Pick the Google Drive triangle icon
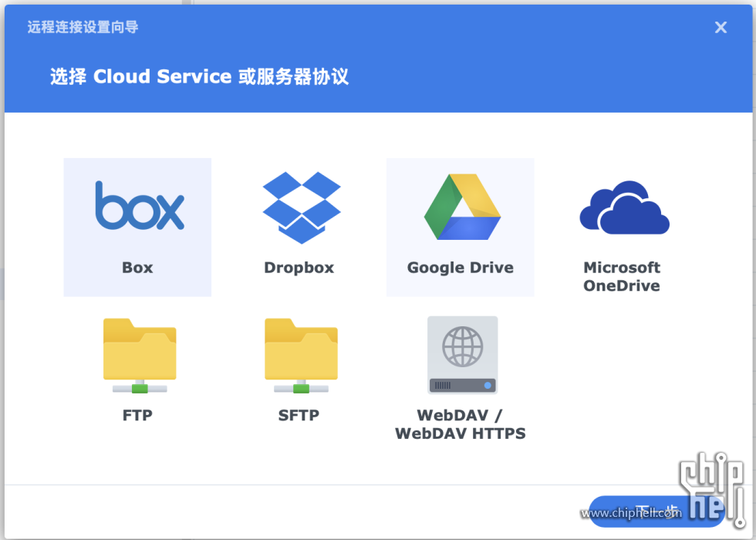The width and height of the screenshot is (756, 540). click(461, 207)
